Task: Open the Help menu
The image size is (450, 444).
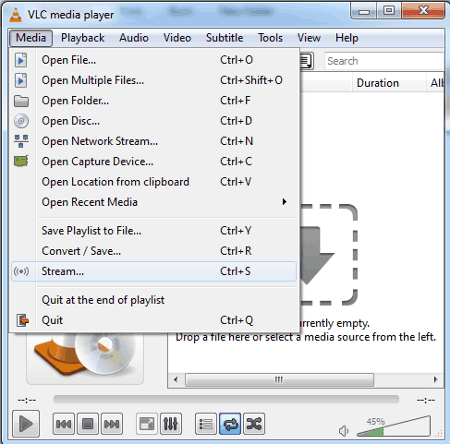Action: (x=347, y=38)
